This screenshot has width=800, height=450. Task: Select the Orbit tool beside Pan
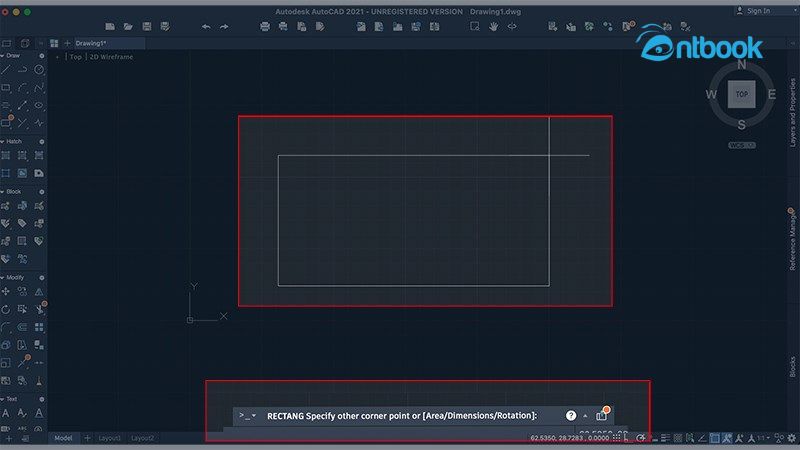[512, 26]
